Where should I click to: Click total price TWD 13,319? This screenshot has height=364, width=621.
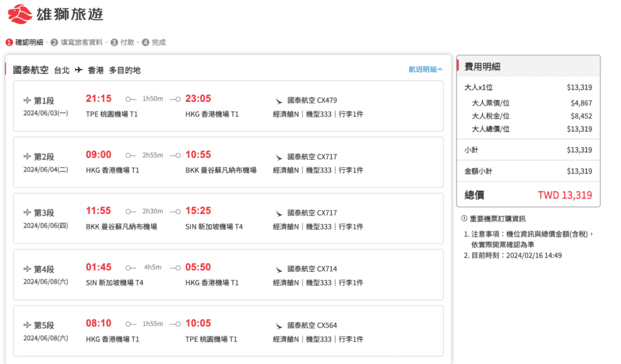(565, 195)
